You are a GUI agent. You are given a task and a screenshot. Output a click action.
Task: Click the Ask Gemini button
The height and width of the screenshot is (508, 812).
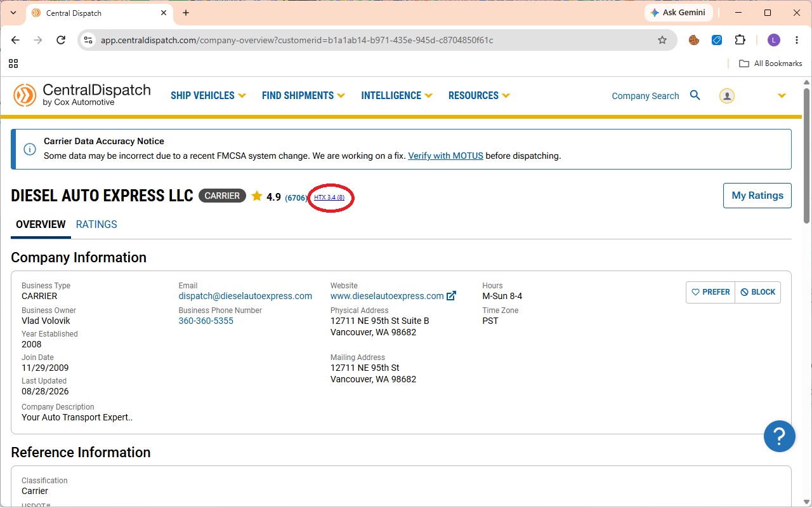tap(679, 13)
